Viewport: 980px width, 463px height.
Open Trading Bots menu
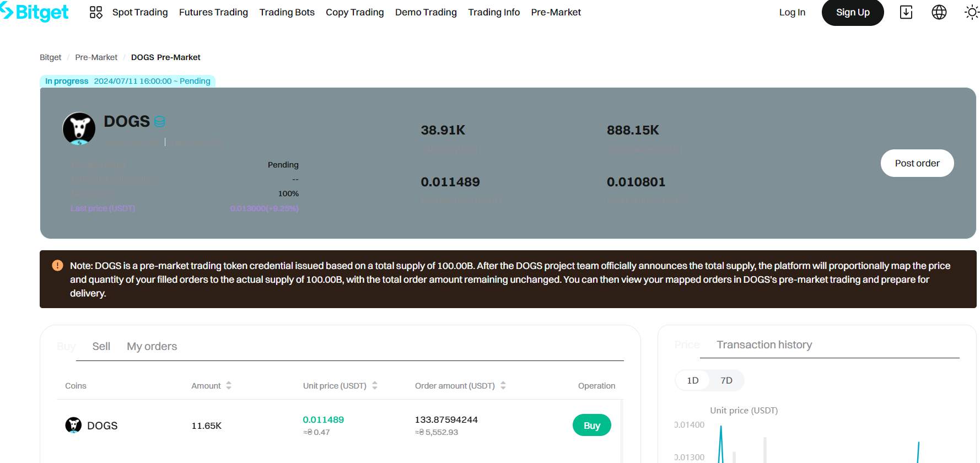pyautogui.click(x=287, y=12)
